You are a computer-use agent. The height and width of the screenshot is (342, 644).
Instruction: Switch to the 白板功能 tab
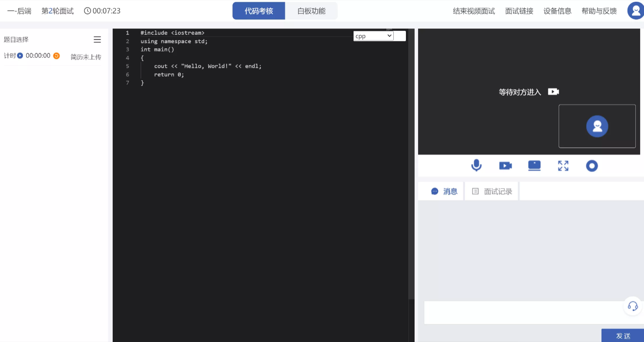pos(311,11)
